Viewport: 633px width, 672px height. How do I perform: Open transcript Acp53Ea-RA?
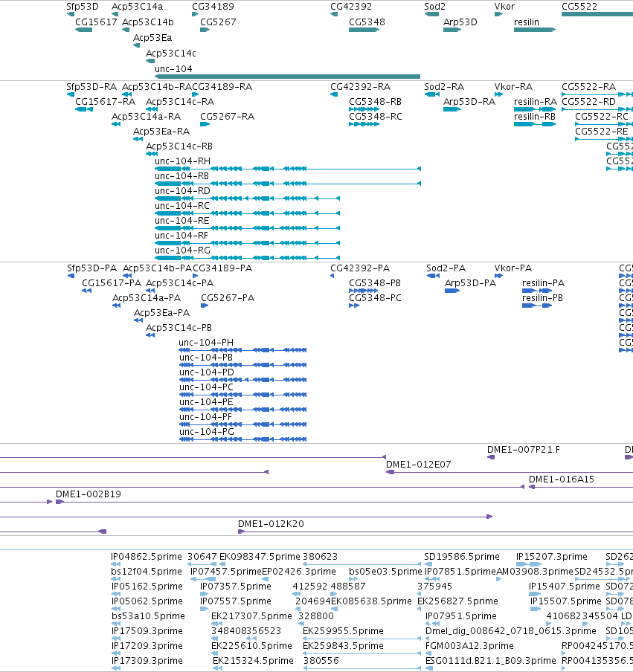pyautogui.click(x=138, y=139)
